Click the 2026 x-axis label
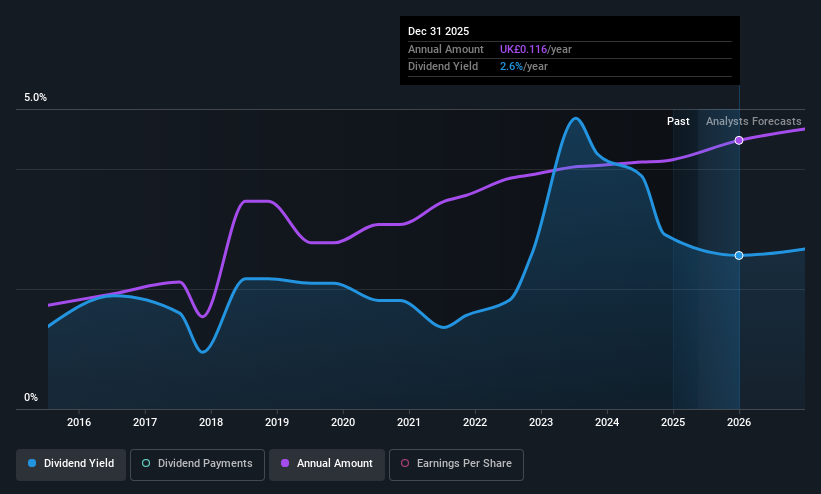Image resolution: width=821 pixels, height=494 pixels. click(x=739, y=422)
